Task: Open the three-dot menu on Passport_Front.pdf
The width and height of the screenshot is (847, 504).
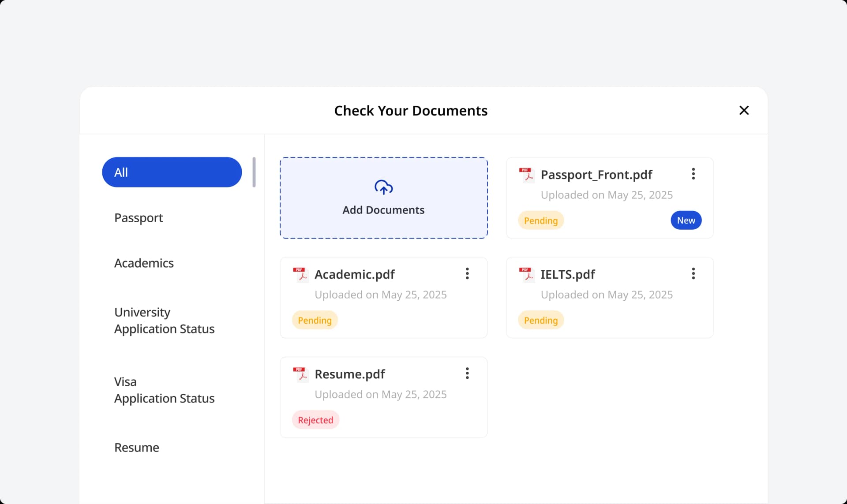Action: point(693,174)
